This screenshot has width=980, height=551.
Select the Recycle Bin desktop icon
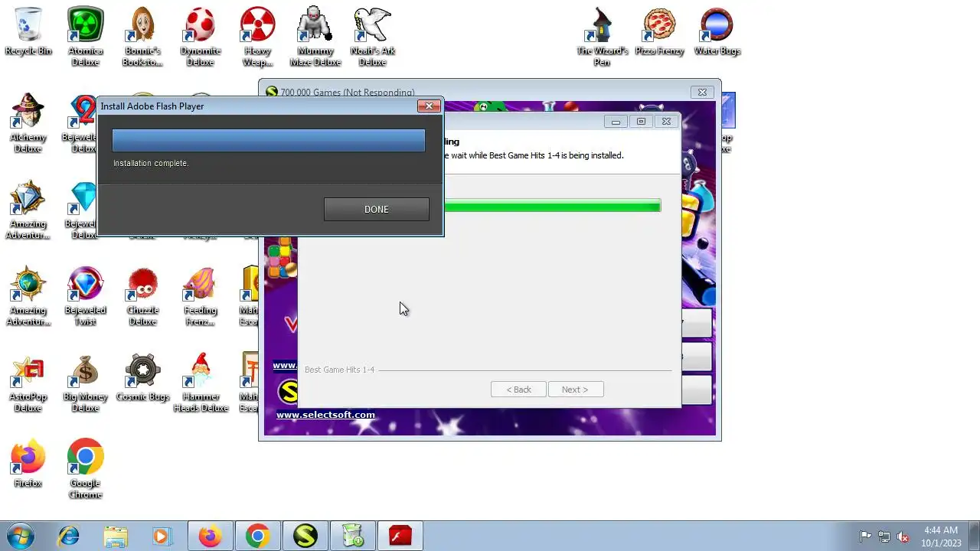pyautogui.click(x=28, y=32)
